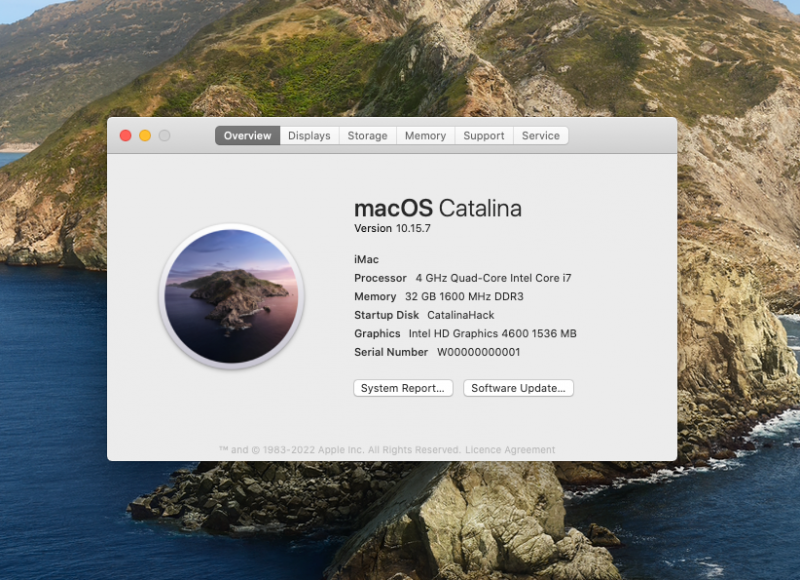Open the Displays tab
The image size is (800, 580).
(309, 136)
